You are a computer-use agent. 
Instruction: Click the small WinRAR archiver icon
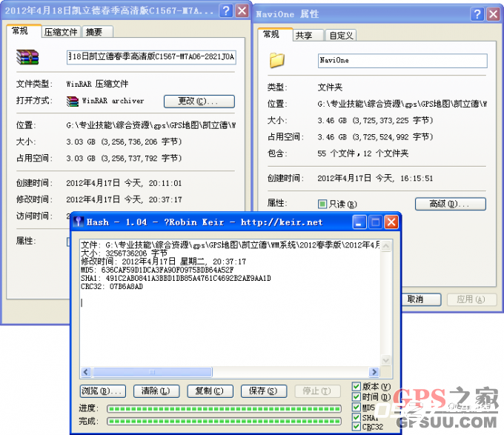click(73, 102)
